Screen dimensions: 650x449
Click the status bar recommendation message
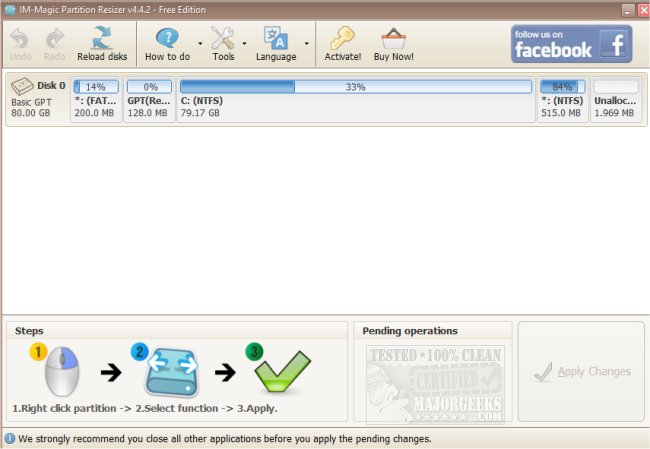[225, 439]
